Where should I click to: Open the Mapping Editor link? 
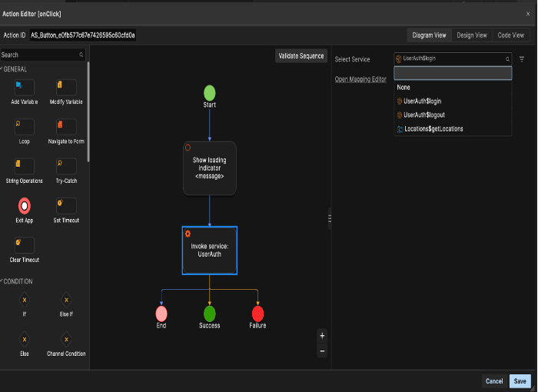coord(360,79)
